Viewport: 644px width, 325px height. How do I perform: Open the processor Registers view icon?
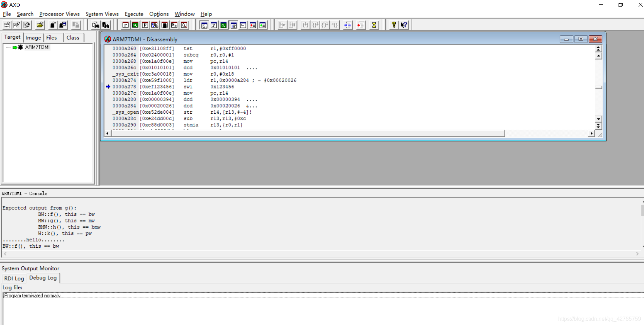pos(126,25)
